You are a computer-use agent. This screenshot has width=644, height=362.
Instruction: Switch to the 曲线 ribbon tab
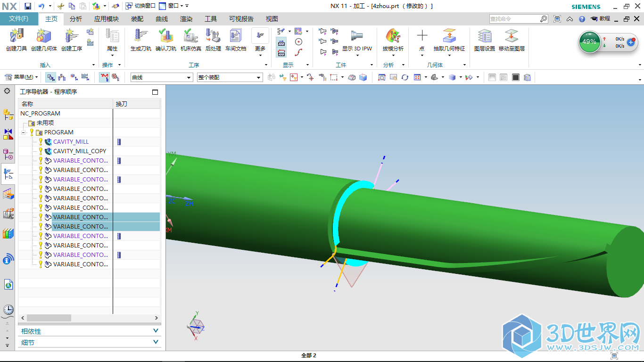tap(162, 19)
